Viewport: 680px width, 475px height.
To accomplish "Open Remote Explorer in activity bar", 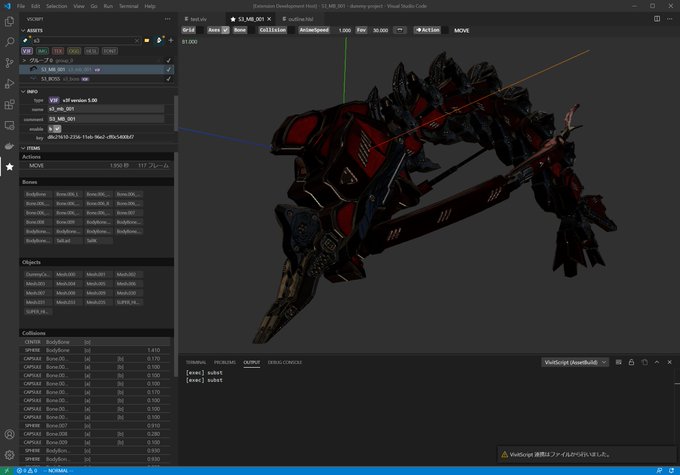I will click(x=10, y=125).
